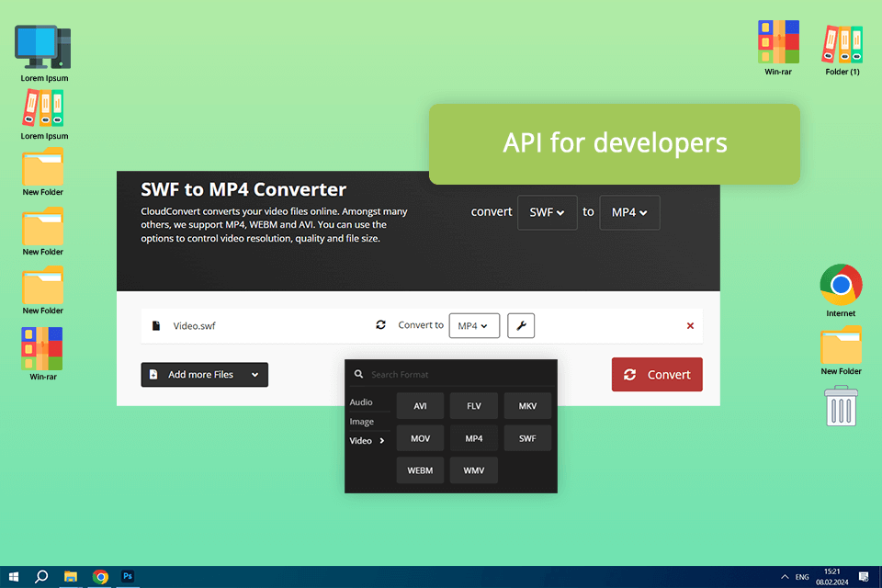Expand the Add more Files dropdown arrow
882x588 pixels.
[254, 375]
